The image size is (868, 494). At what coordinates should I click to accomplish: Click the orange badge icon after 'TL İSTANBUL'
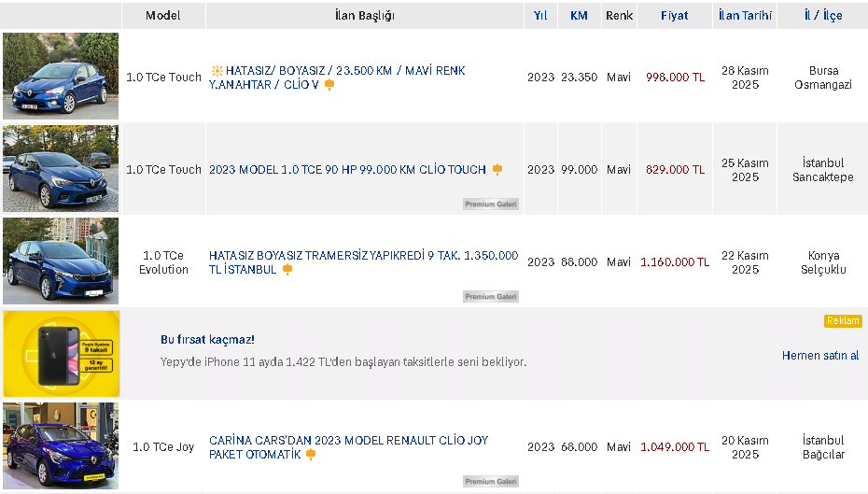[x=287, y=270]
